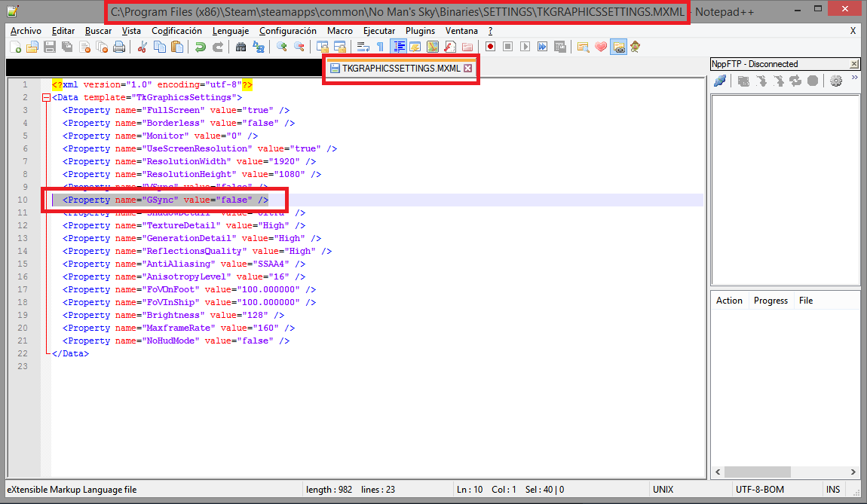Connect to server in NppFTP panel

tap(720, 81)
